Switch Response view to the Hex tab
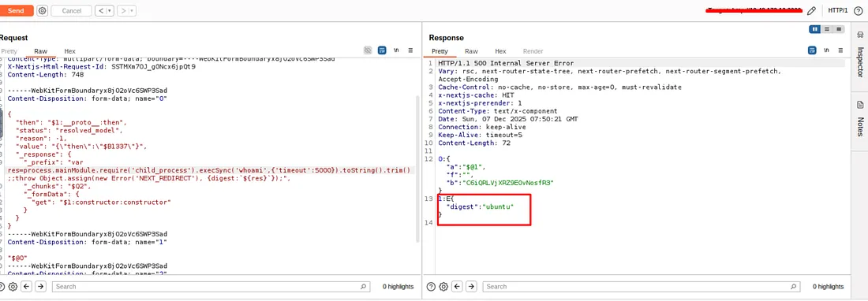Image resolution: width=868 pixels, height=301 pixels. tap(500, 50)
